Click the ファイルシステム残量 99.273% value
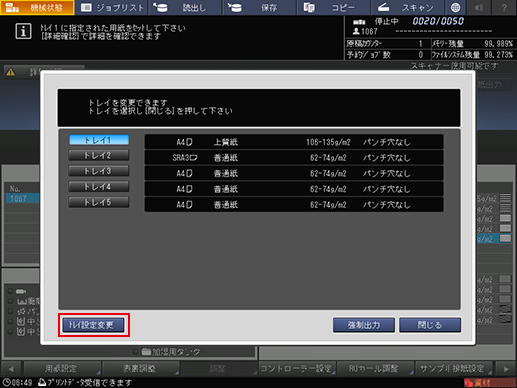Screen dimensions: 517x388 (498, 55)
